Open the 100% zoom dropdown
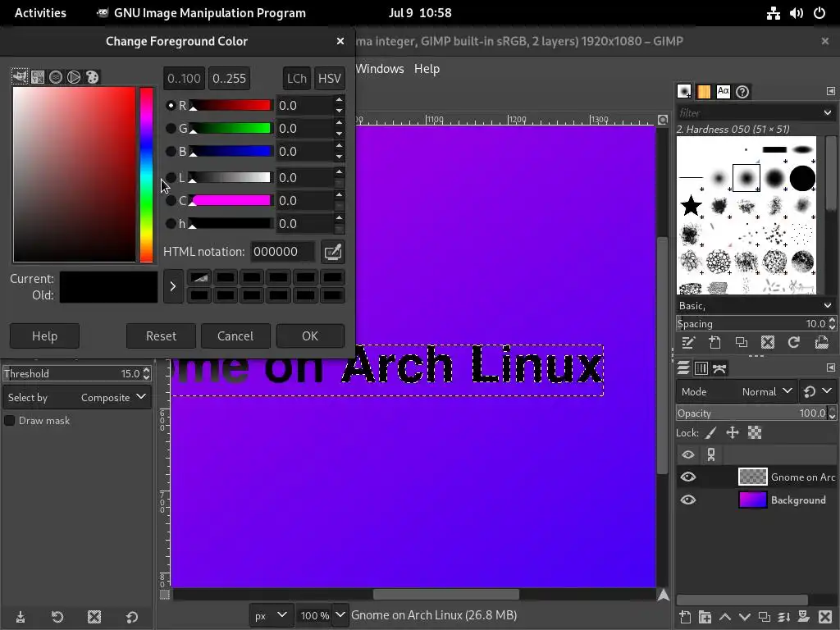The height and width of the screenshot is (630, 840). (x=340, y=615)
